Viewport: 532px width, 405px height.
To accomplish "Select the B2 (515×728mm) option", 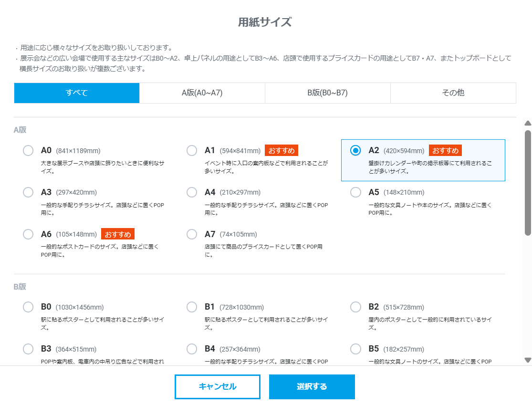I will (x=355, y=307).
